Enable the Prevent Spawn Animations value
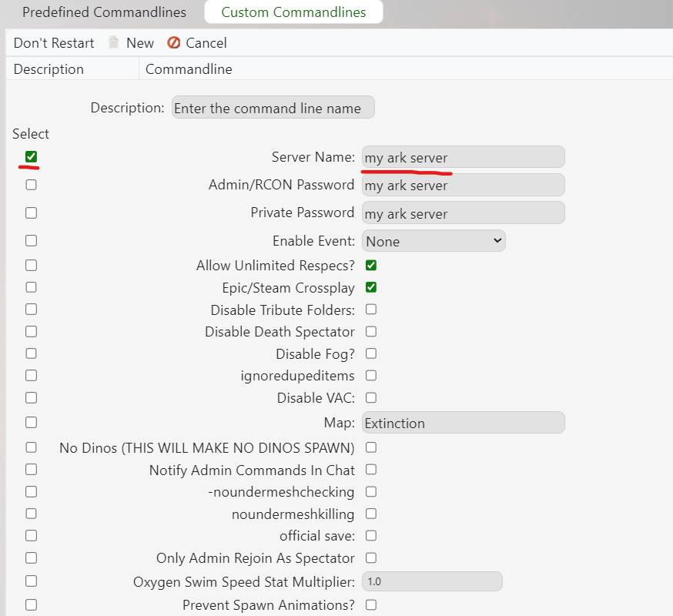673x616 pixels. coord(371,605)
